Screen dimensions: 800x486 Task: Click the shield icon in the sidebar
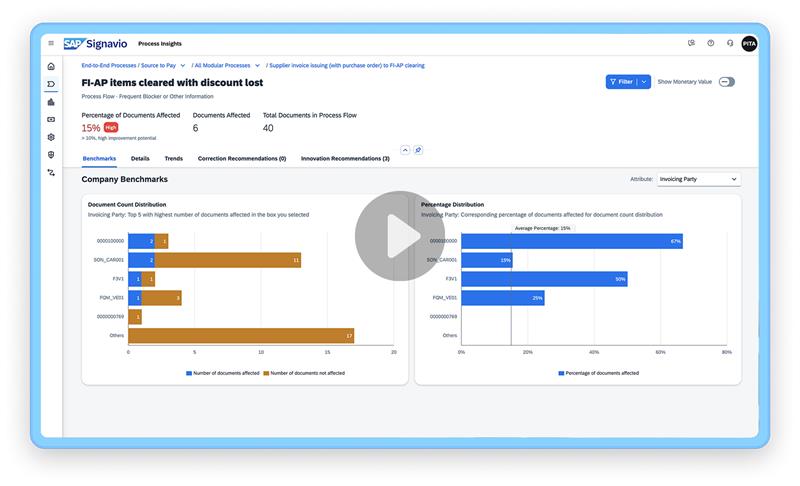click(x=51, y=155)
